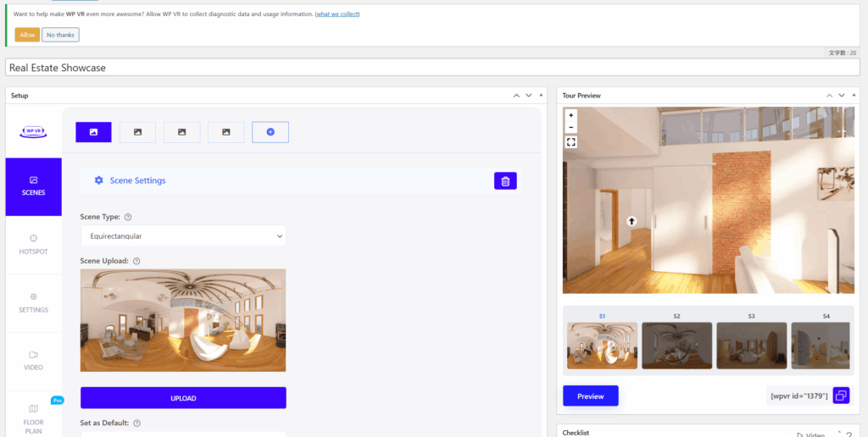The width and height of the screenshot is (868, 437).
Task: Click the No thanks button
Action: (x=60, y=35)
